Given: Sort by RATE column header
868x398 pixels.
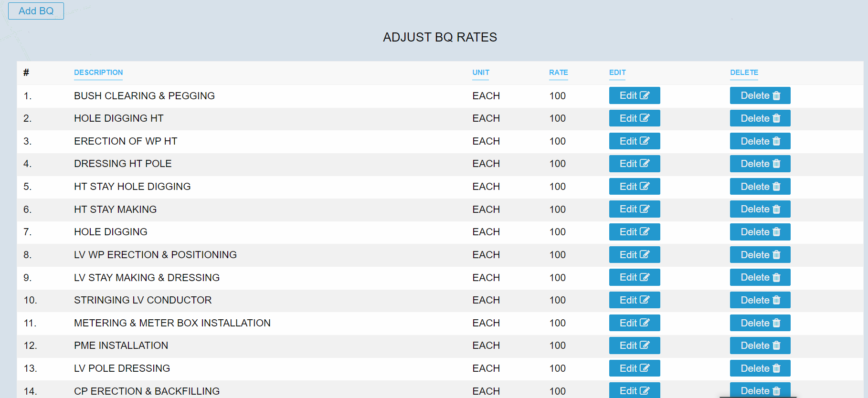Looking at the screenshot, I should (559, 73).
